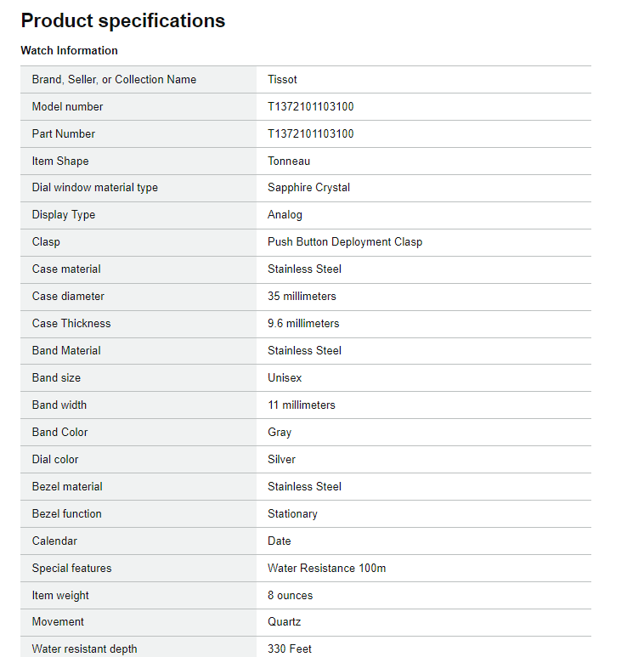Click the Sapphire Crystal value
Viewport: 644px width, 657px height.
[x=308, y=188]
